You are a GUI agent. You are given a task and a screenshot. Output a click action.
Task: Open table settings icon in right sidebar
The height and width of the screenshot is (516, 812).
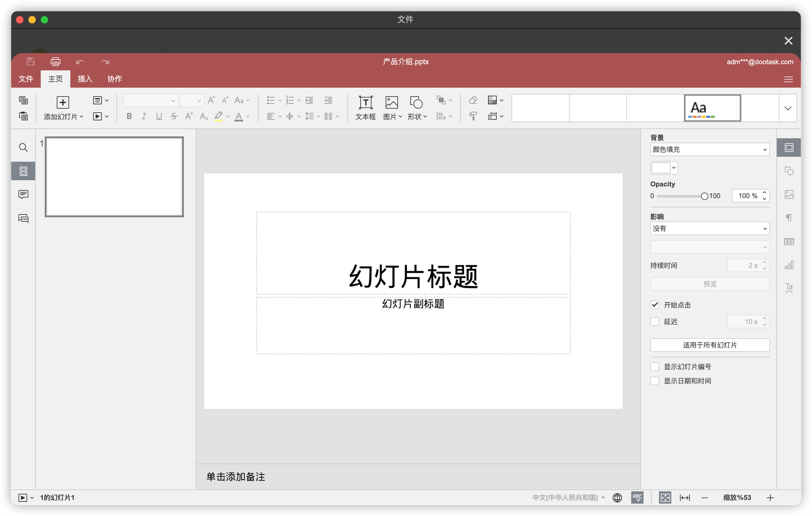coord(789,242)
